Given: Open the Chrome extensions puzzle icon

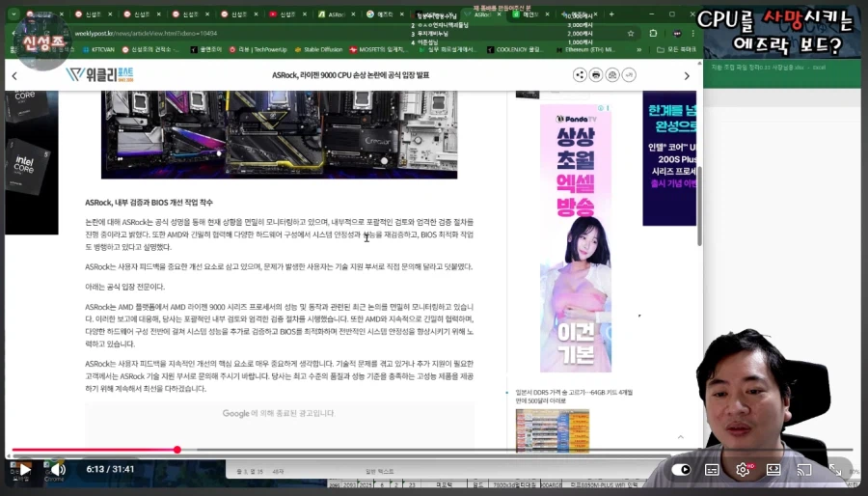Looking at the screenshot, I should (653, 33).
